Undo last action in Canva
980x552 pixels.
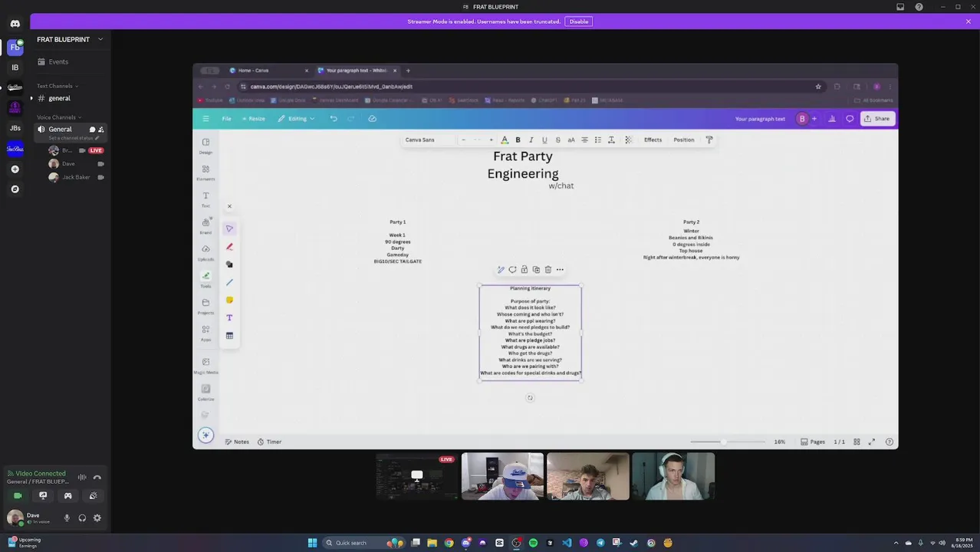334,119
